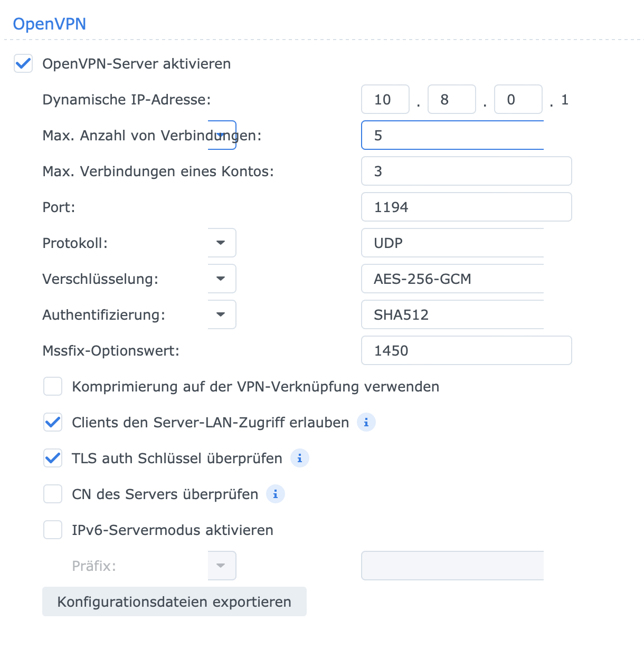Click the Port field showing 1194
644x650 pixels.
point(466,207)
